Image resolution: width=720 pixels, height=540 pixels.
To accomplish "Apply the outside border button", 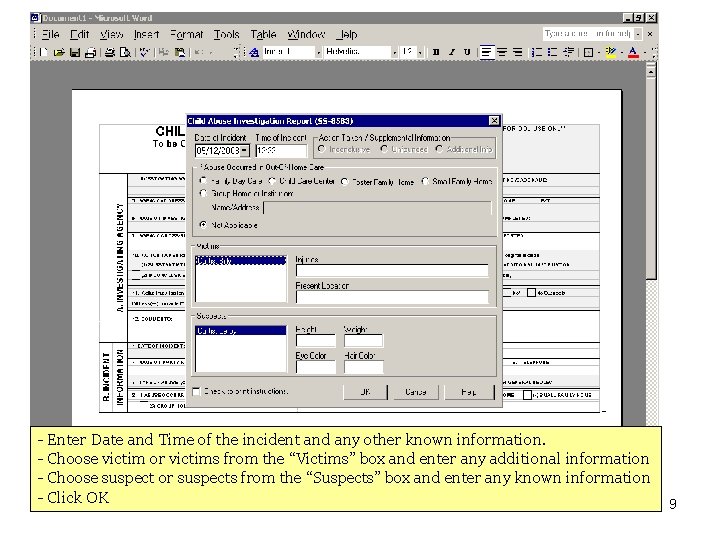I will coord(588,52).
